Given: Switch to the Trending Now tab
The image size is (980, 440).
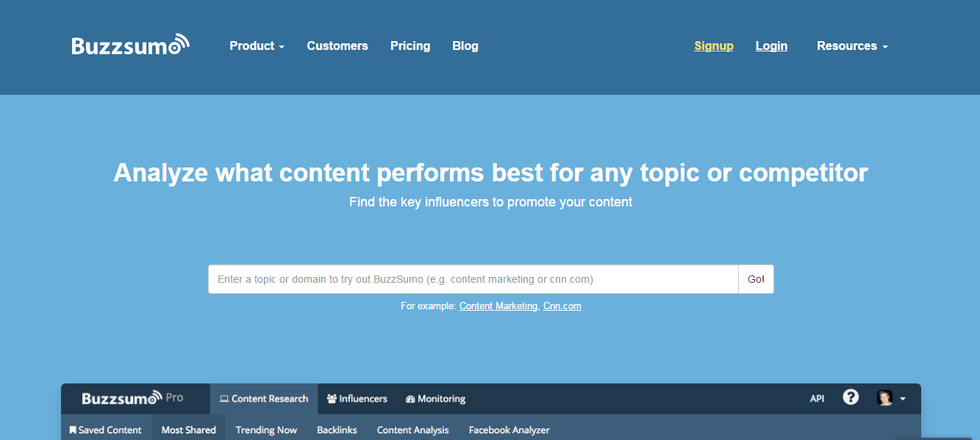Looking at the screenshot, I should click(266, 430).
